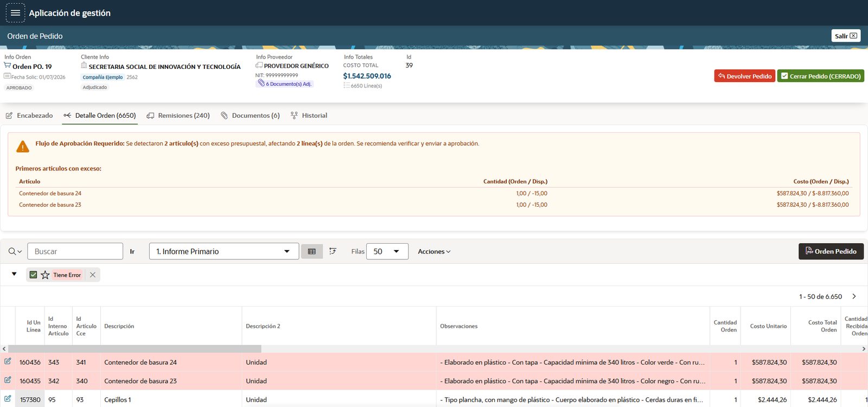Click the Devolver Pedido button
Viewport: 868px width, 407px height.
click(745, 76)
